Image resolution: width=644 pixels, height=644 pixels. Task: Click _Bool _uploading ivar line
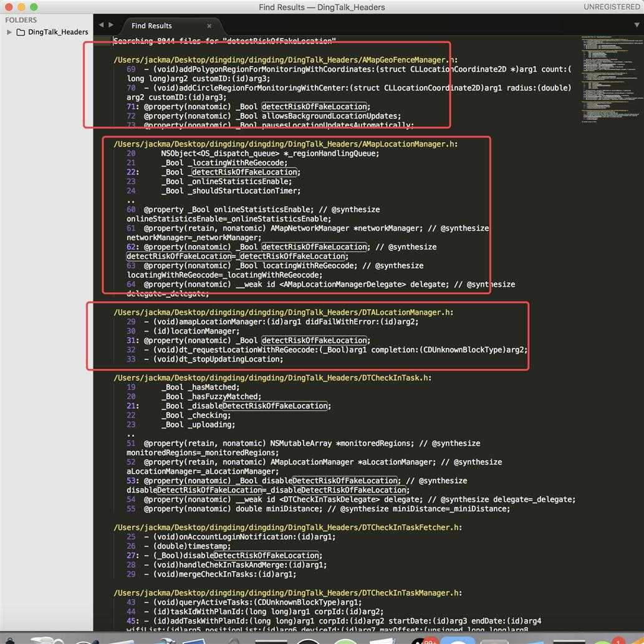[181, 425]
